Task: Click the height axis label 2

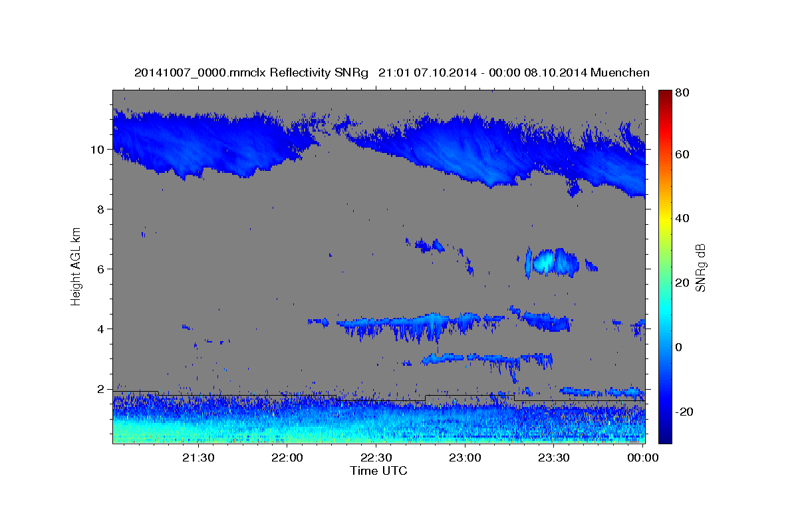Action: pos(101,389)
